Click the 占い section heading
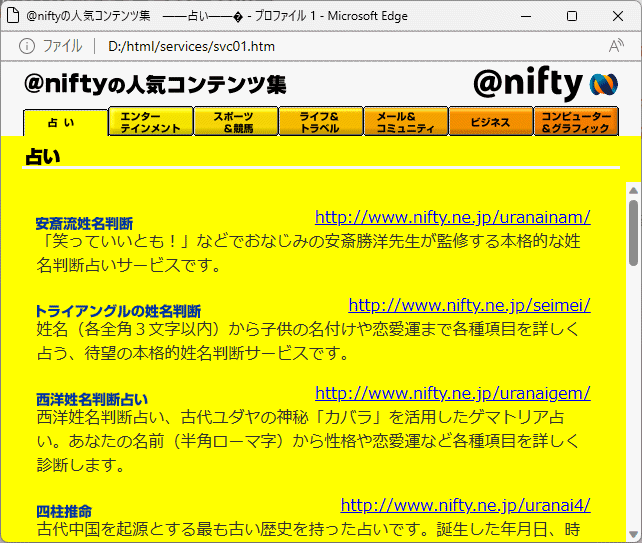Image resolution: width=642 pixels, height=543 pixels. (x=43, y=157)
